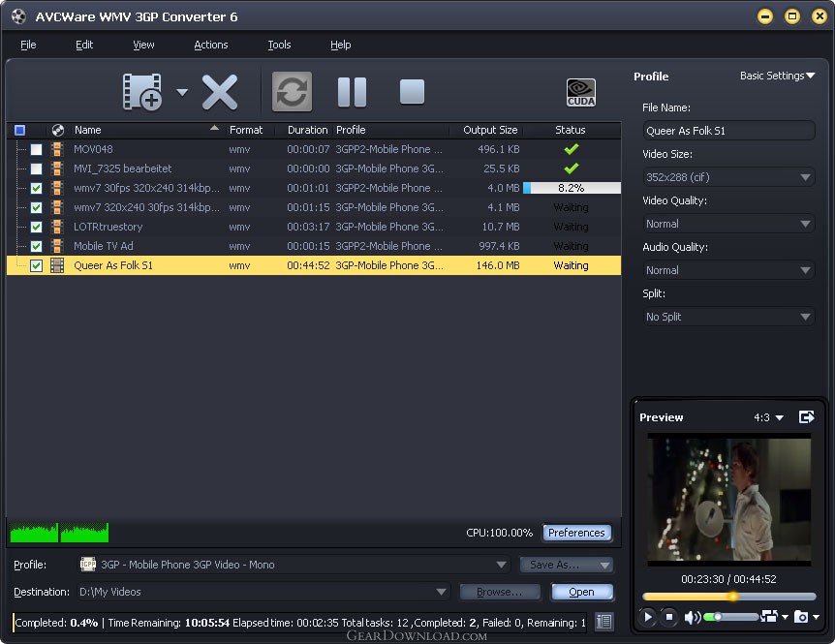Click the preview video thumbnail
The image size is (835, 644).
729,500
